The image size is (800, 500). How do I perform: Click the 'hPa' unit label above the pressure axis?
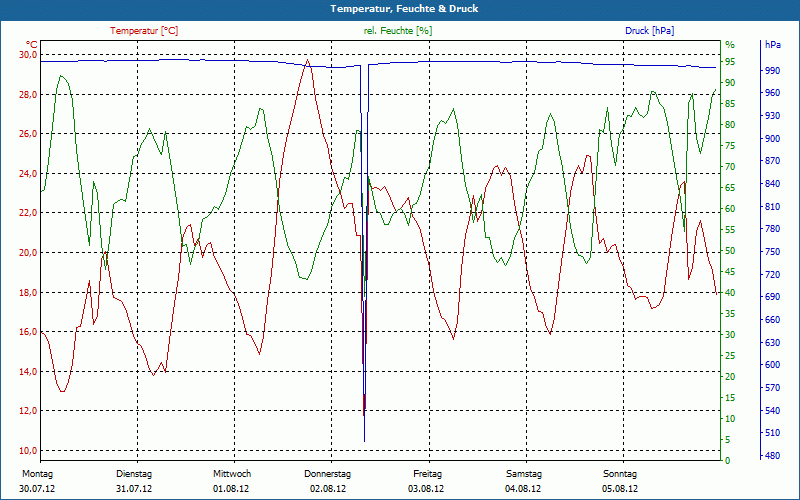(772, 45)
